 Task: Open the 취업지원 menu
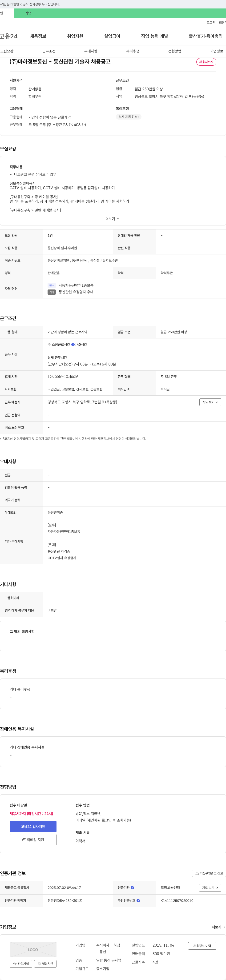pyautogui.click(x=75, y=36)
